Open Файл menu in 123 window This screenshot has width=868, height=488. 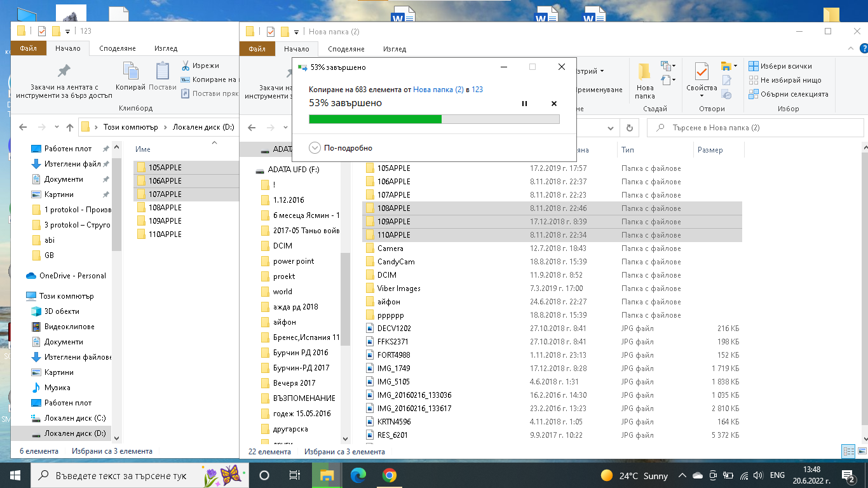(28, 48)
